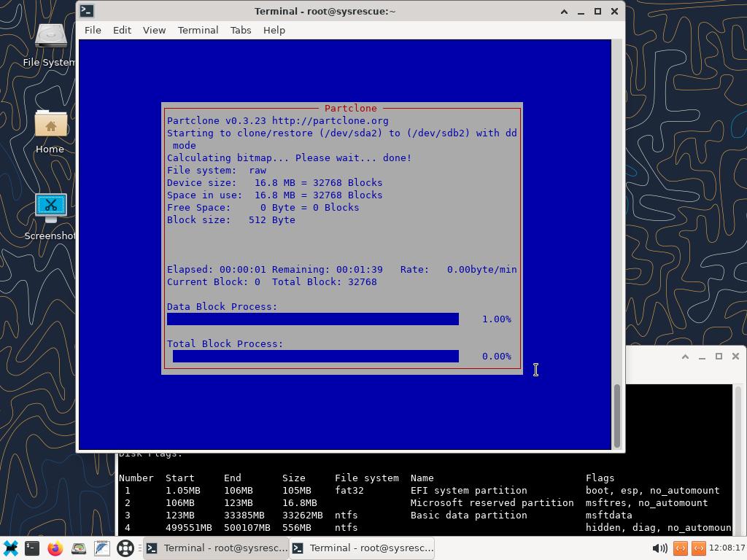Launch terminal emulator from the panel
Viewport: 747px width, 560px height.
(x=32, y=548)
